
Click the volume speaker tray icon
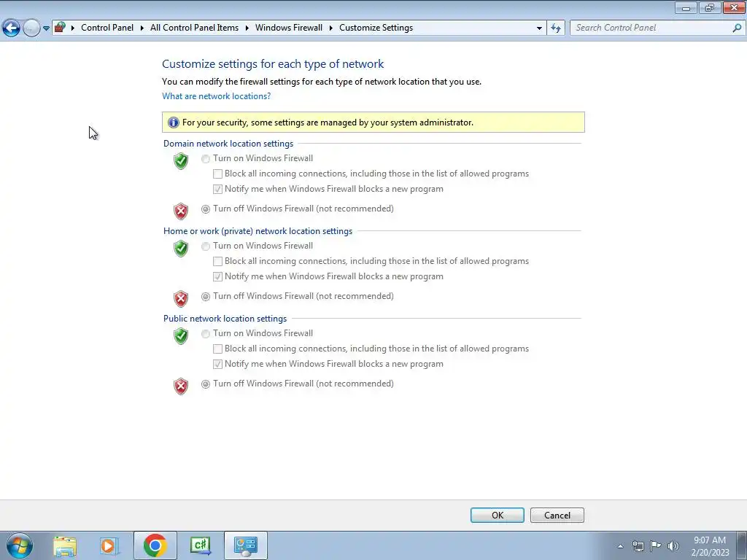click(673, 546)
